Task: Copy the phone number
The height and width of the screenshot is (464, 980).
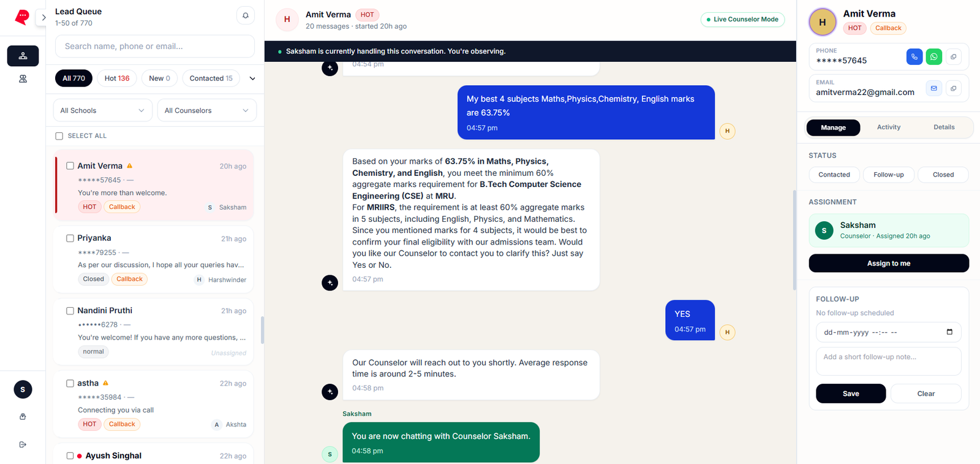Action: point(954,57)
